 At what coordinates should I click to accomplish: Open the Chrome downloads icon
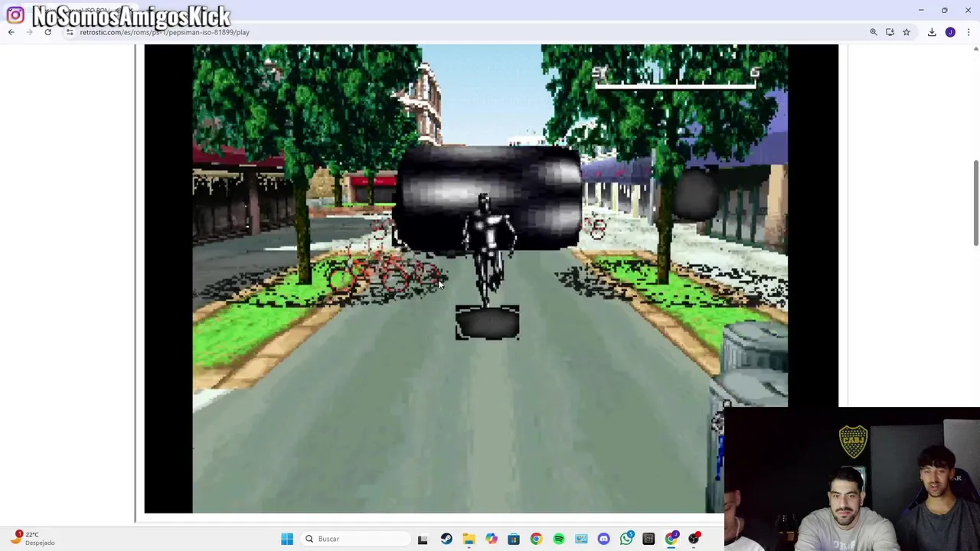[932, 32]
